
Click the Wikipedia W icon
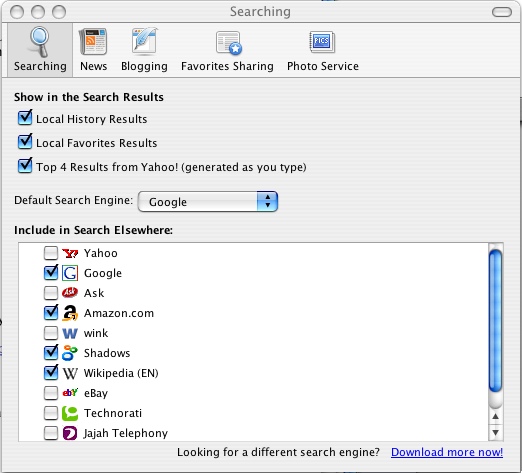(x=70, y=373)
